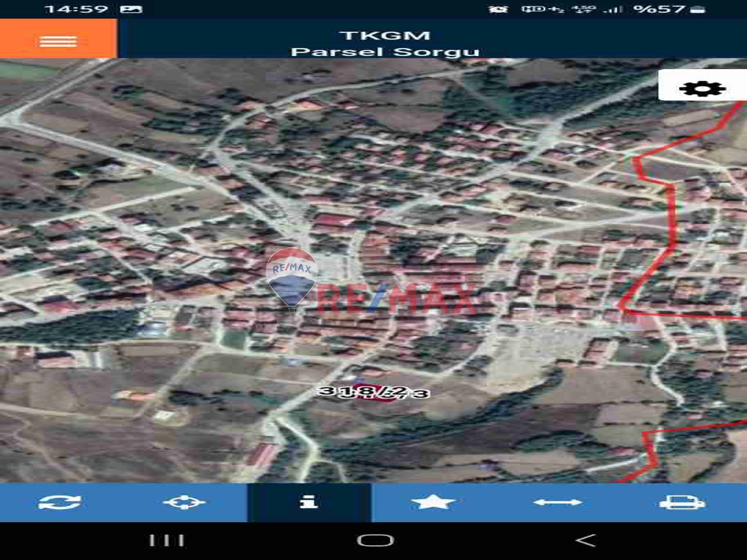
Task: Tap the RE/MAX balloon pin marker
Action: (292, 278)
